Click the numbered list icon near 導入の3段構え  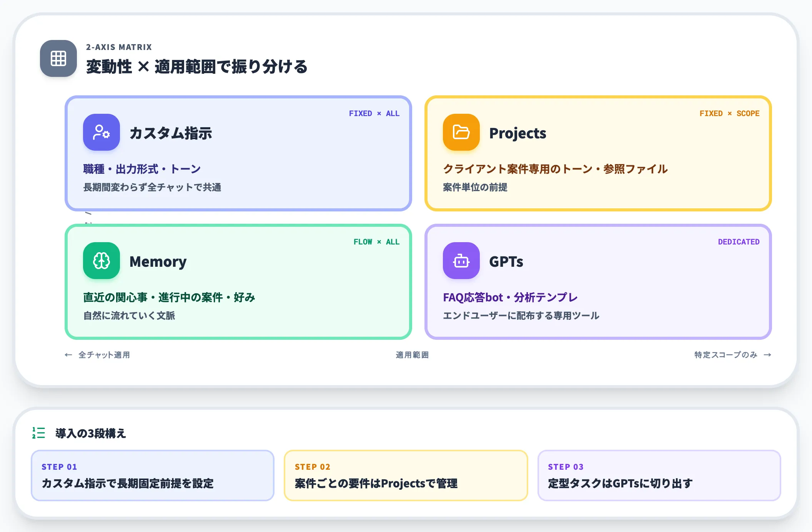pyautogui.click(x=38, y=433)
